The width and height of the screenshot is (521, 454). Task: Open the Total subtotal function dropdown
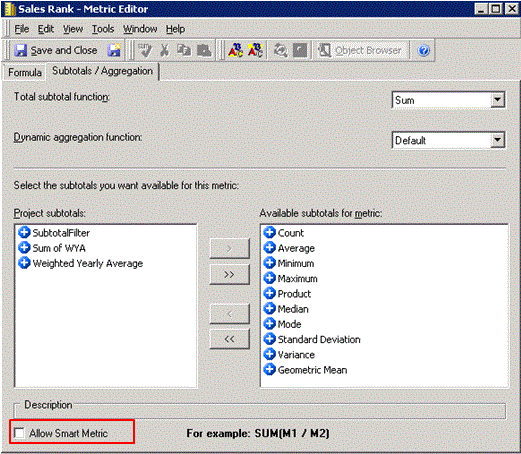pyautogui.click(x=497, y=100)
